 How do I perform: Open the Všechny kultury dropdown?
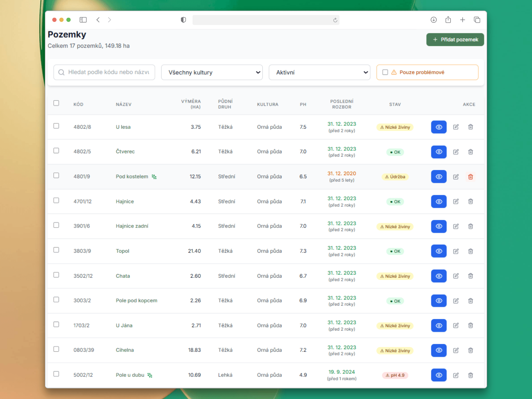tap(212, 72)
